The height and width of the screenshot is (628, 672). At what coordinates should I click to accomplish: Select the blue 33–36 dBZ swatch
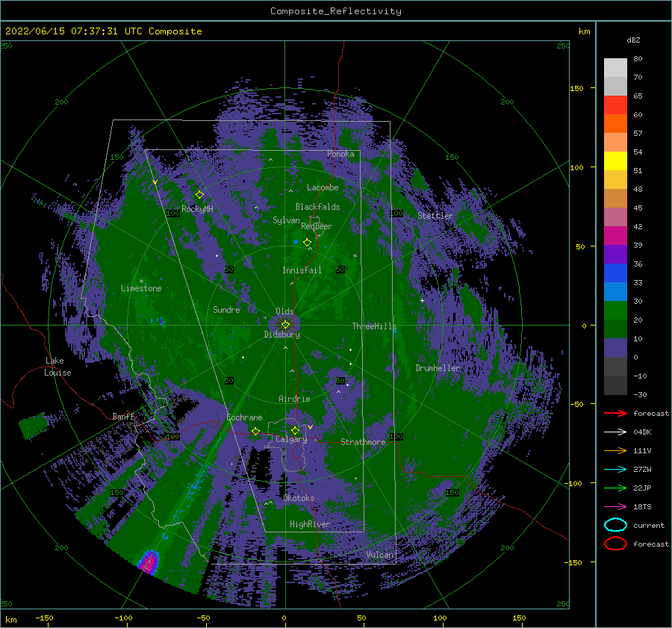(x=615, y=273)
